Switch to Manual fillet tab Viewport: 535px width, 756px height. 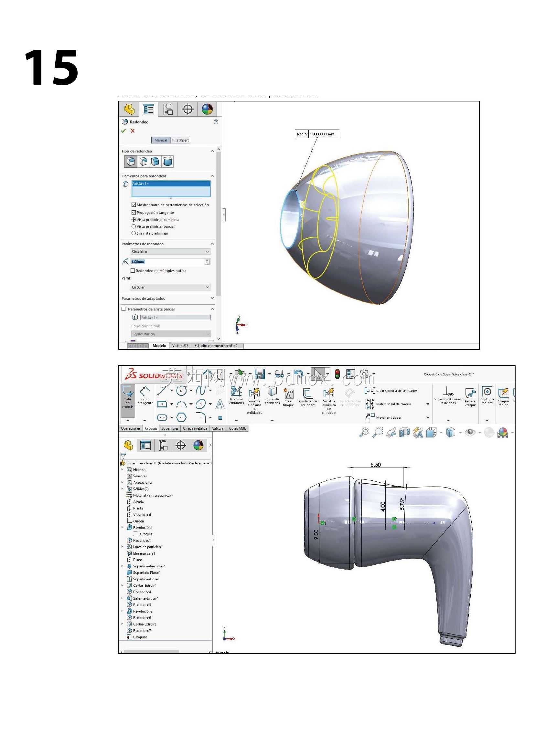tap(161, 140)
